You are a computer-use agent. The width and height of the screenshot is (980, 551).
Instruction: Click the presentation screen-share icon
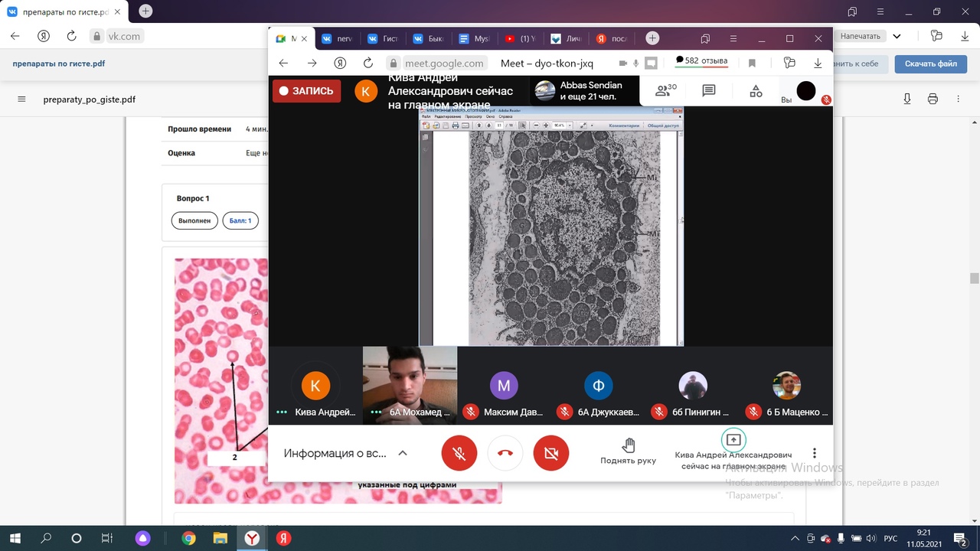click(733, 440)
